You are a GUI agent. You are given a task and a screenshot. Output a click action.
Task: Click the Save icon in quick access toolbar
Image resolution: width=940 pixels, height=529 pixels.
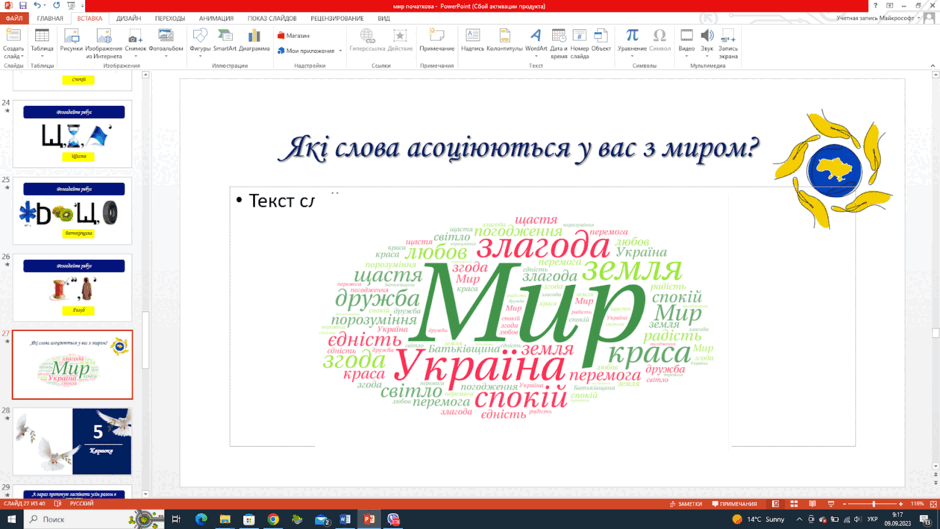click(x=23, y=5)
